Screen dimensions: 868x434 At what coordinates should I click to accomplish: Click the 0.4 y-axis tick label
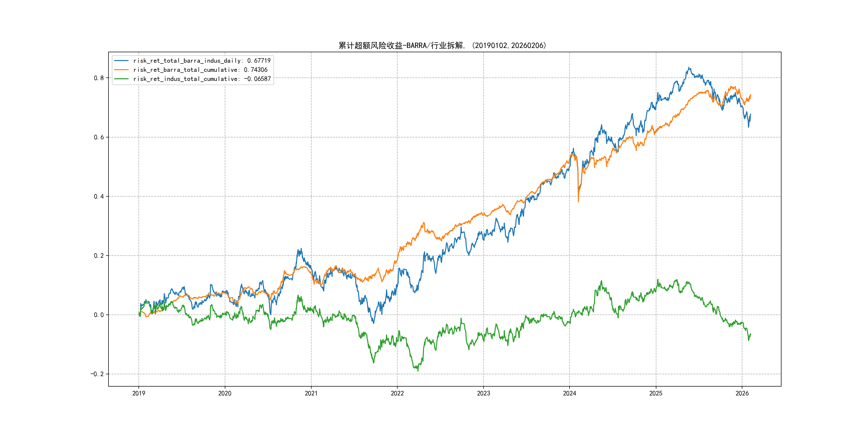99,196
